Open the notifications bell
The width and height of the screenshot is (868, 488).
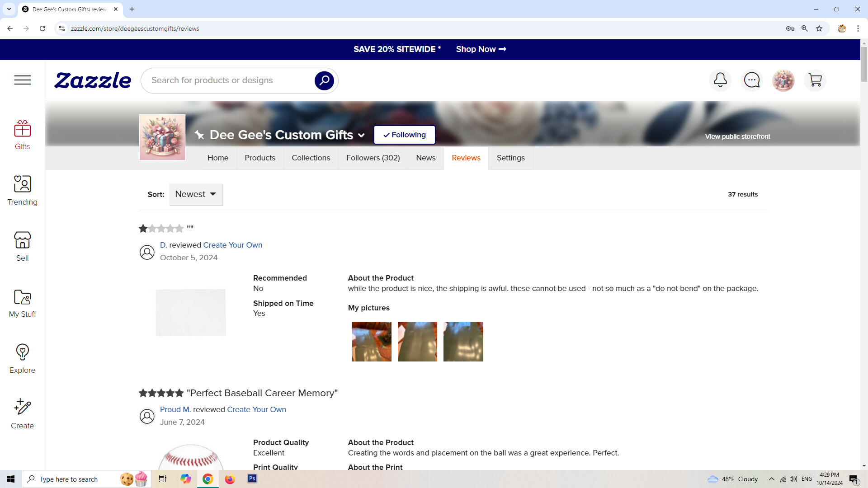720,80
